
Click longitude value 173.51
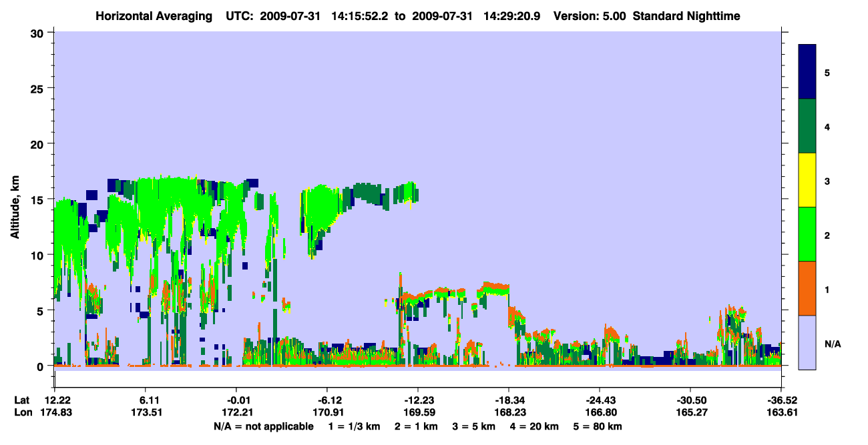point(146,412)
